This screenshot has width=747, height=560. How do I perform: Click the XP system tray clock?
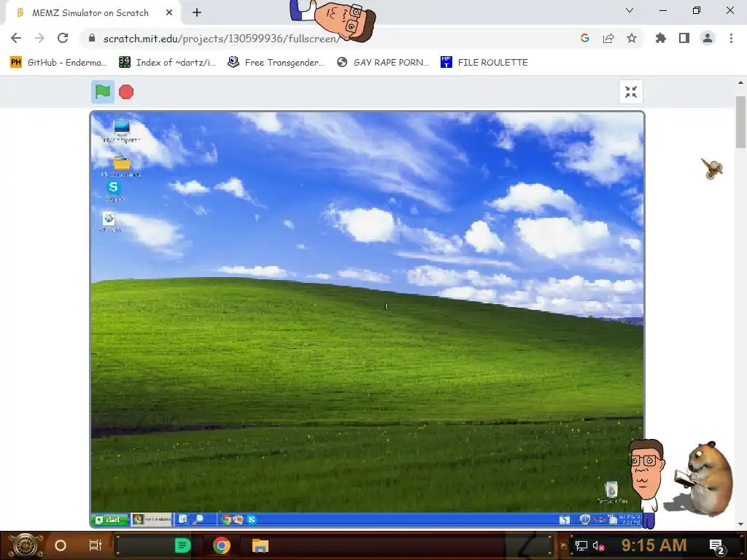tap(630, 519)
